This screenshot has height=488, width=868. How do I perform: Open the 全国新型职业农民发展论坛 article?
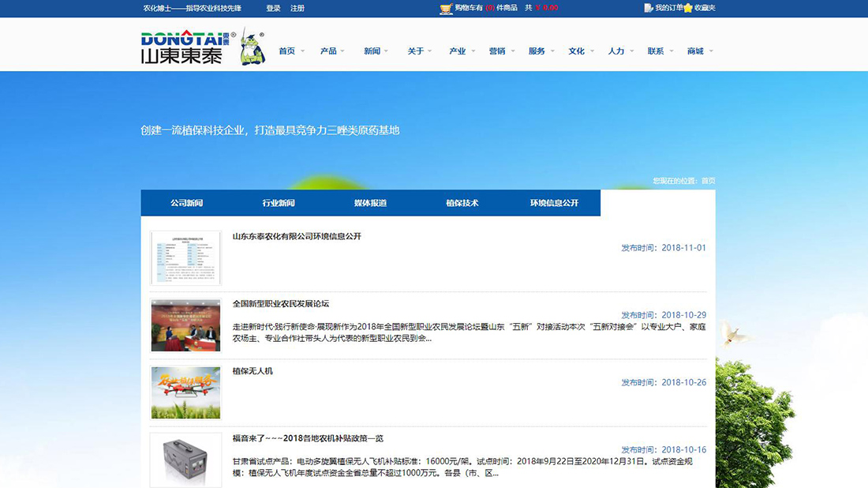coord(282,302)
